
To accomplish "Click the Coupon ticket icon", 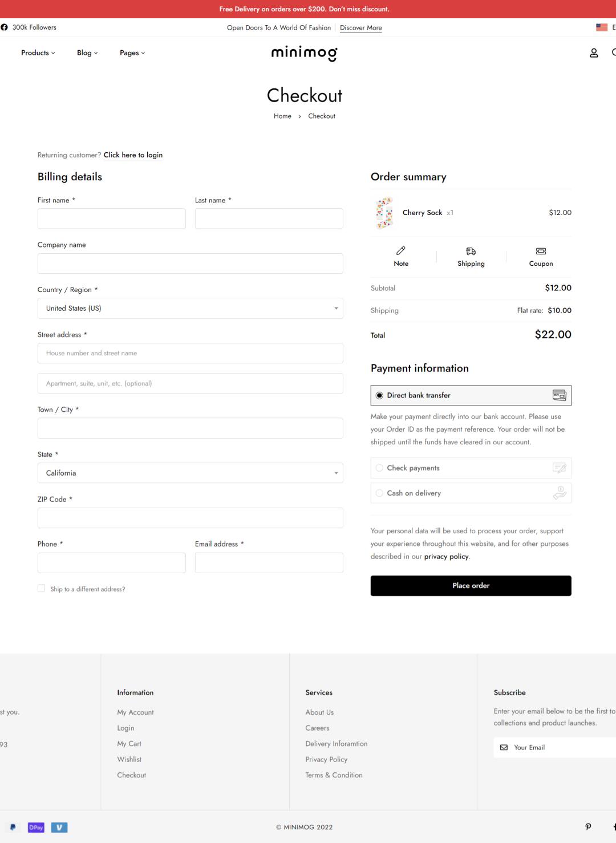I will (x=541, y=251).
